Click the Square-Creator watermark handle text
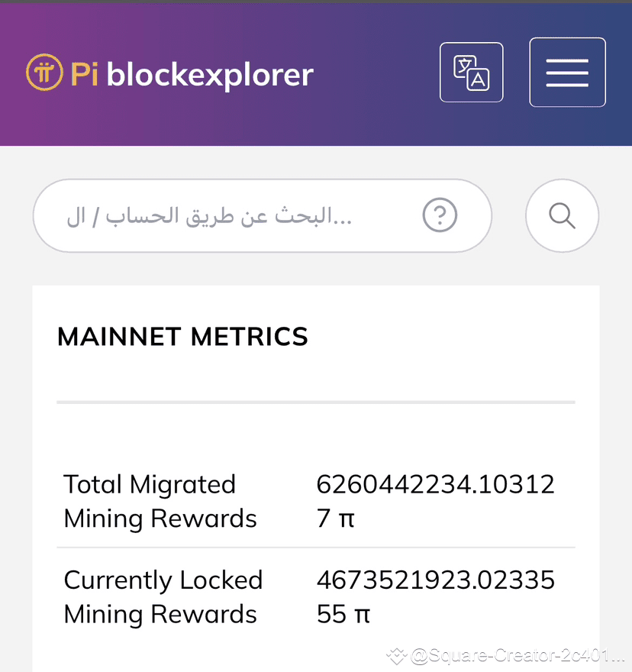 point(518,656)
